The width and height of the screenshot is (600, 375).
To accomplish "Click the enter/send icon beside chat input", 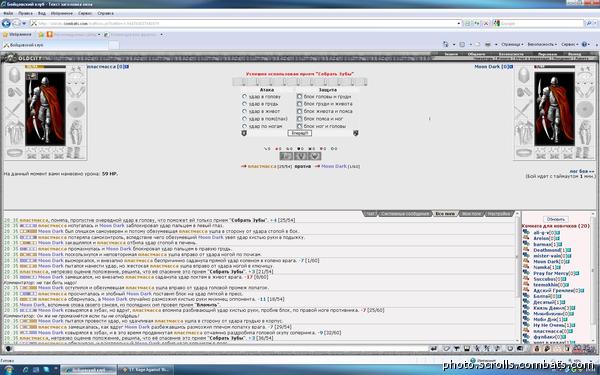I will click(x=434, y=349).
